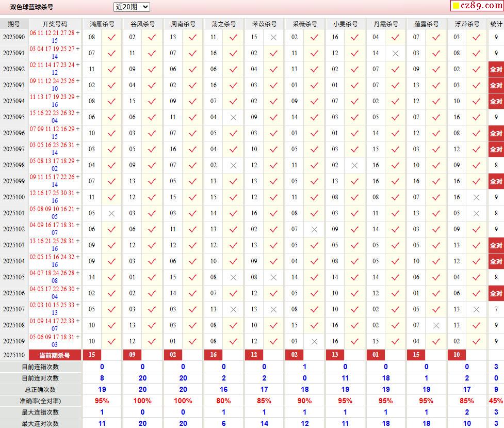This screenshot has height=428, width=504.
Task: Click the 双色球蓝球杀号 page title
Action: (x=31, y=7)
